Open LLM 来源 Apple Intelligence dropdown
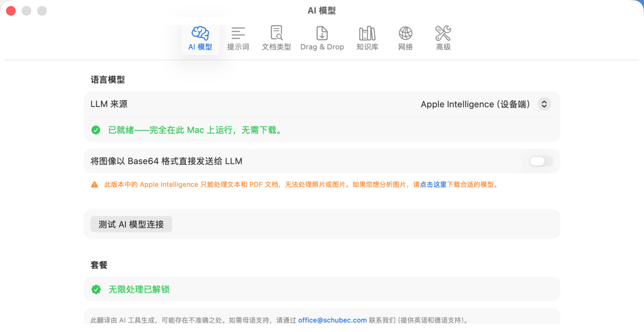The image size is (644, 332). pos(485,104)
